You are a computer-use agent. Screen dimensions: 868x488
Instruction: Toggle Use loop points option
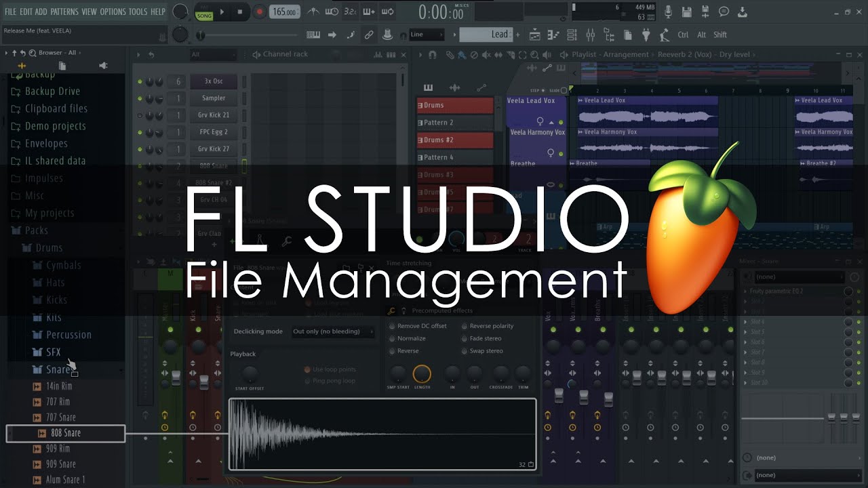330,369
